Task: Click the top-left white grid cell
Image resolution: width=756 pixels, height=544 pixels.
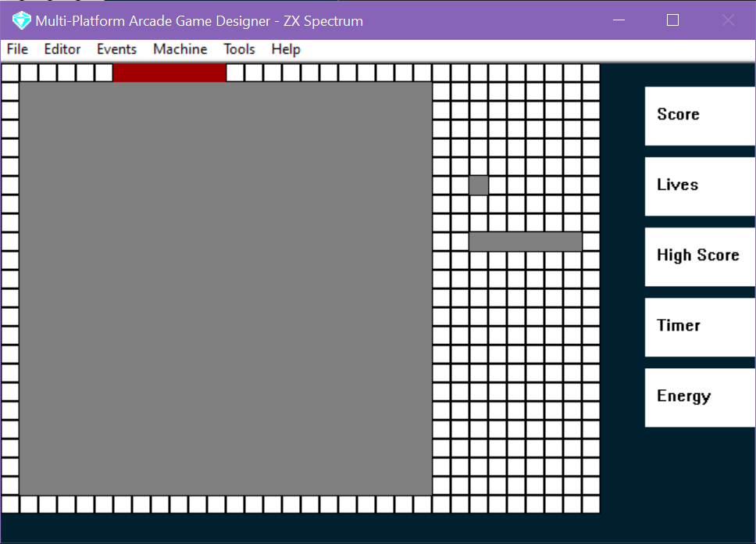Action: (10, 73)
